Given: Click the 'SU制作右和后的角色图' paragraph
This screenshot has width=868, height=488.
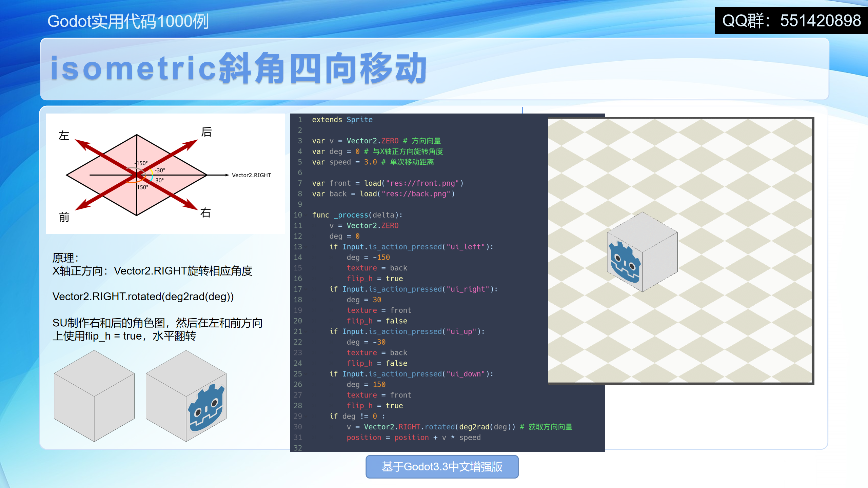Looking at the screenshot, I should [x=158, y=329].
